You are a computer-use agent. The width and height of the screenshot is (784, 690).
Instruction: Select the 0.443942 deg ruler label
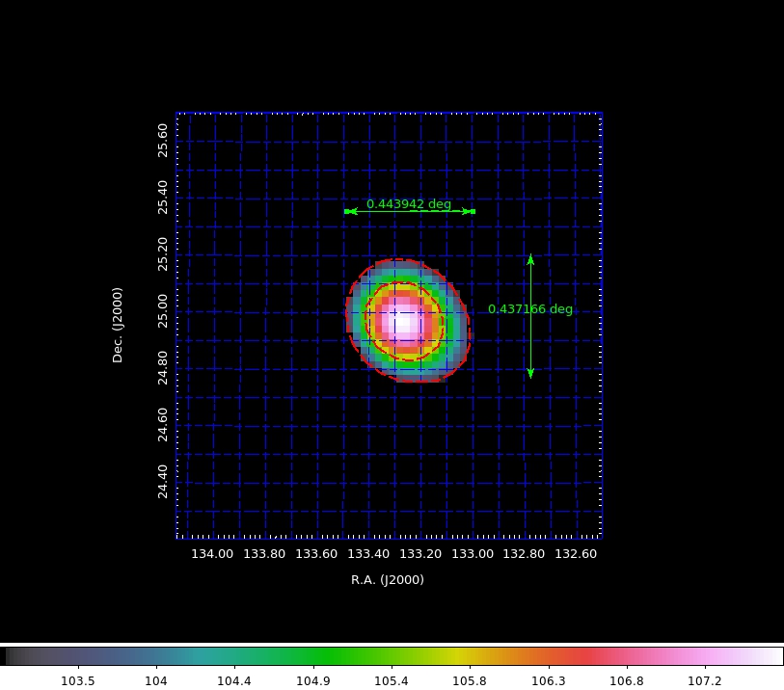409,204
